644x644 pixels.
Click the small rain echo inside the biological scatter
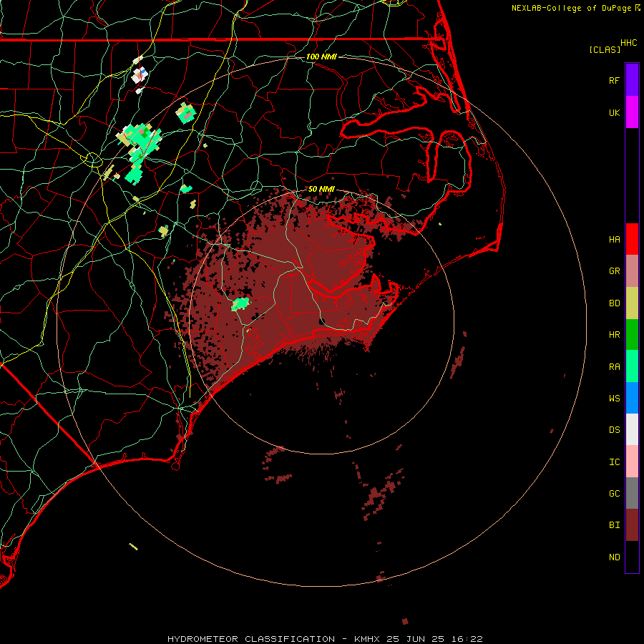tap(240, 304)
